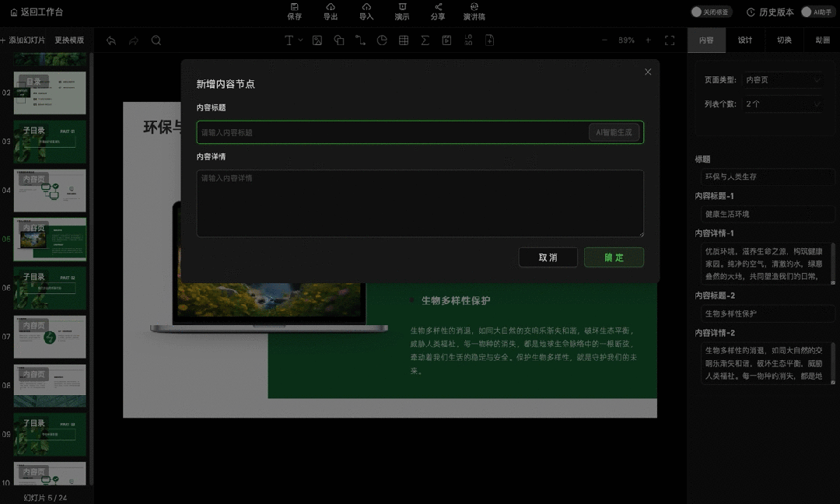Click the 内容详情 text input area

pos(420,202)
